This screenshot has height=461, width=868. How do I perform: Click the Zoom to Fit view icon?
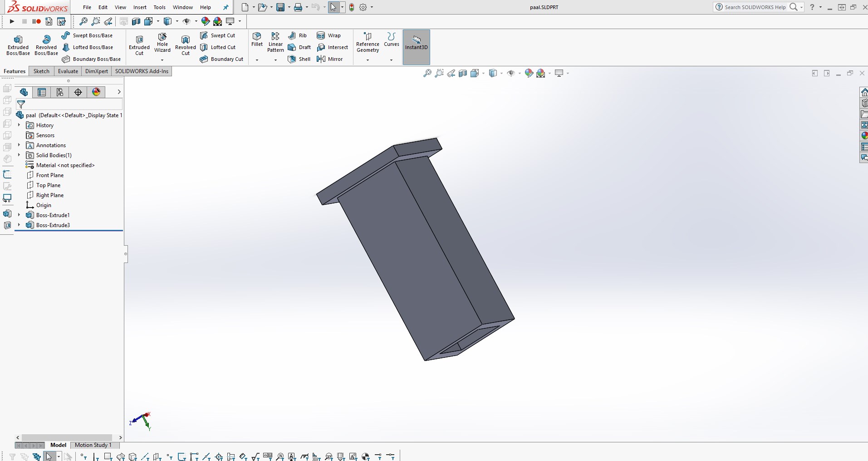pos(427,73)
